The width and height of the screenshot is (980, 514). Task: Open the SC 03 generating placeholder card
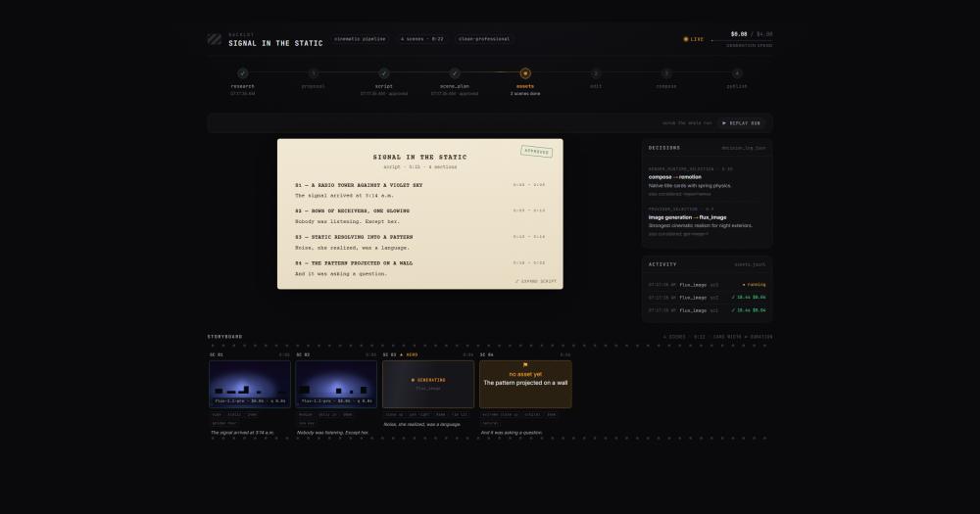point(428,384)
